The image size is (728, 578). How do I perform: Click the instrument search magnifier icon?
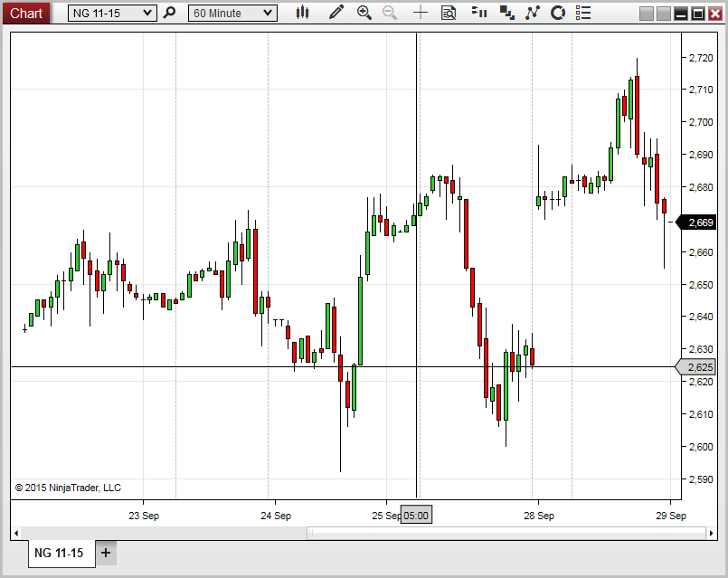pyautogui.click(x=169, y=13)
